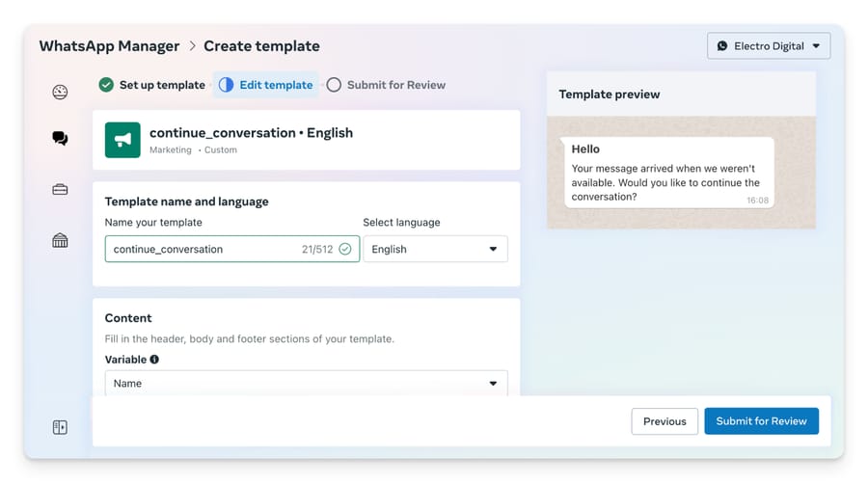Click the green megaphone template icon
The width and height of the screenshot is (868, 484).
coord(122,140)
